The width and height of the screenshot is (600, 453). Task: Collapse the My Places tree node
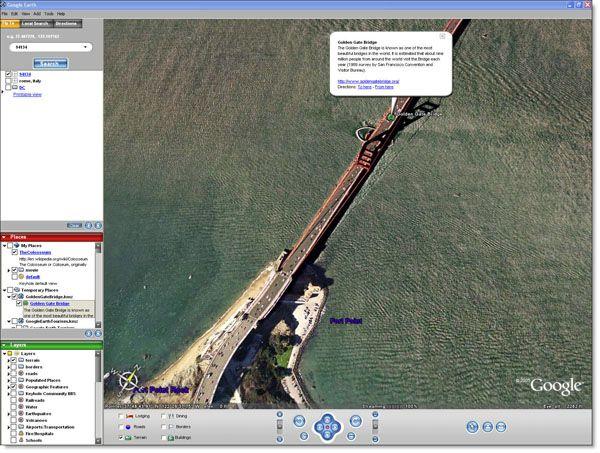point(4,246)
